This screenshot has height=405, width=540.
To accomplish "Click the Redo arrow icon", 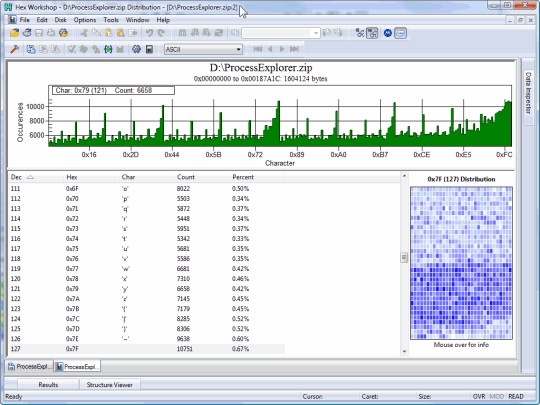I will coord(161,33).
